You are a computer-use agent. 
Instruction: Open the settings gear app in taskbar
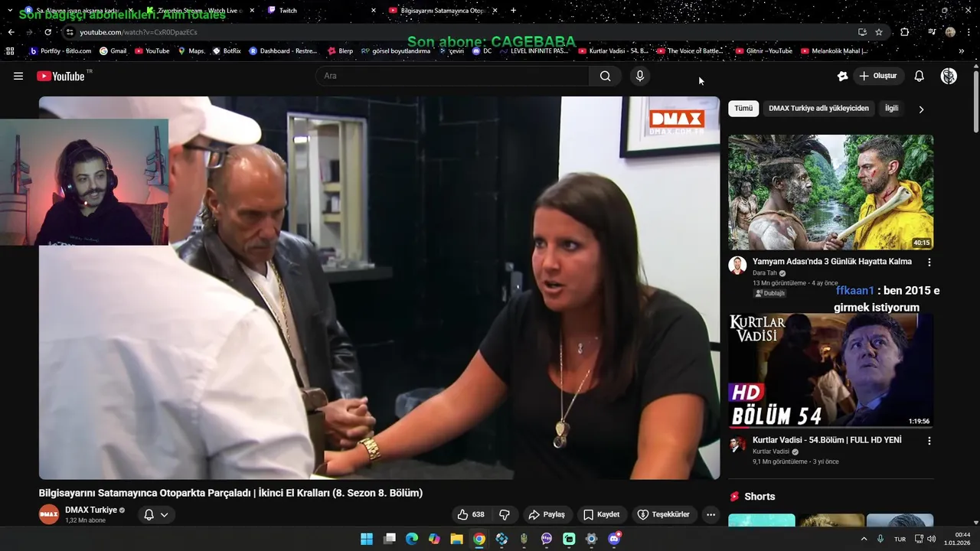coord(591,539)
